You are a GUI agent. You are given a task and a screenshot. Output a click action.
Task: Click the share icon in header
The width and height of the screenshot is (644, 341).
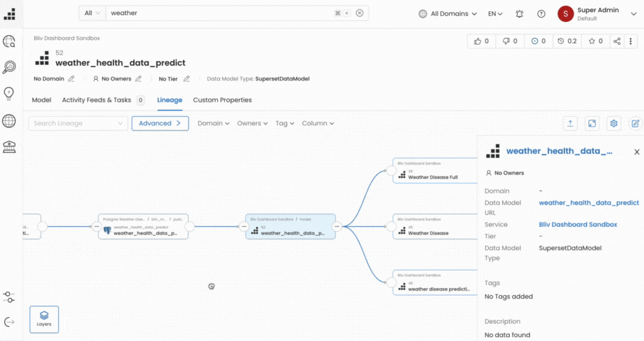617,41
